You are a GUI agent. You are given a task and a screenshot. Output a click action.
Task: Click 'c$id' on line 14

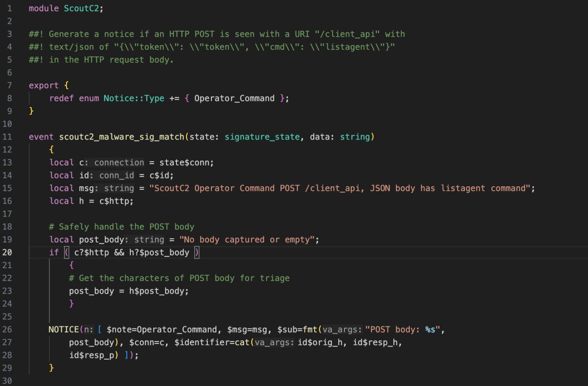click(159, 175)
